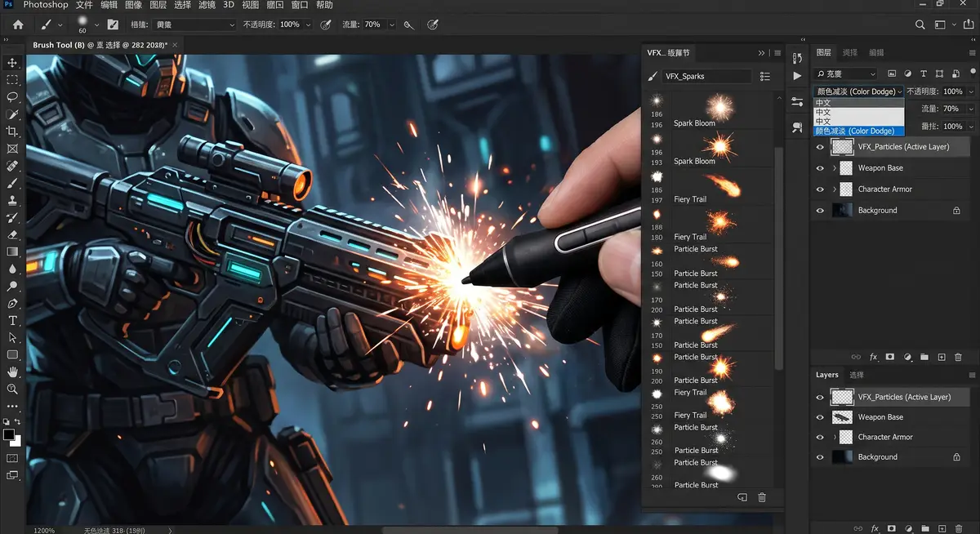Click the VFX brush list scrollbar

778,257
